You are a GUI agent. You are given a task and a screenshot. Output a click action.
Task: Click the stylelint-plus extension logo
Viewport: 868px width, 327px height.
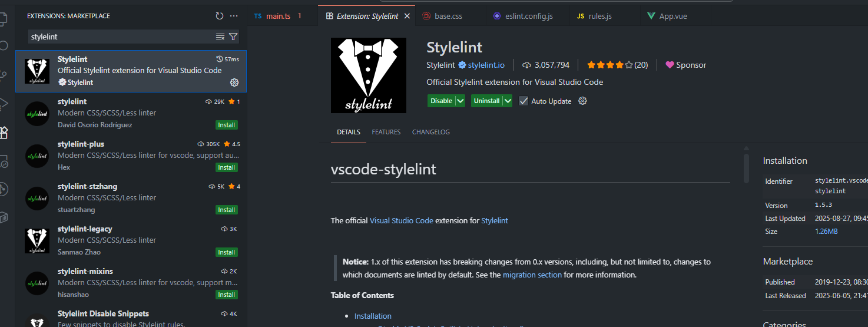point(38,156)
